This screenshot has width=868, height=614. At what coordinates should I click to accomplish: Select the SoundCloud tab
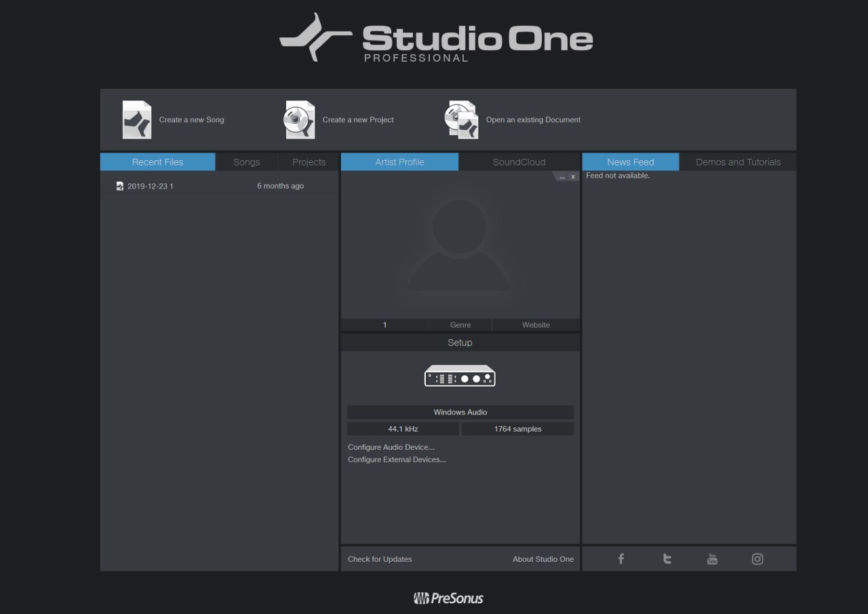point(519,162)
